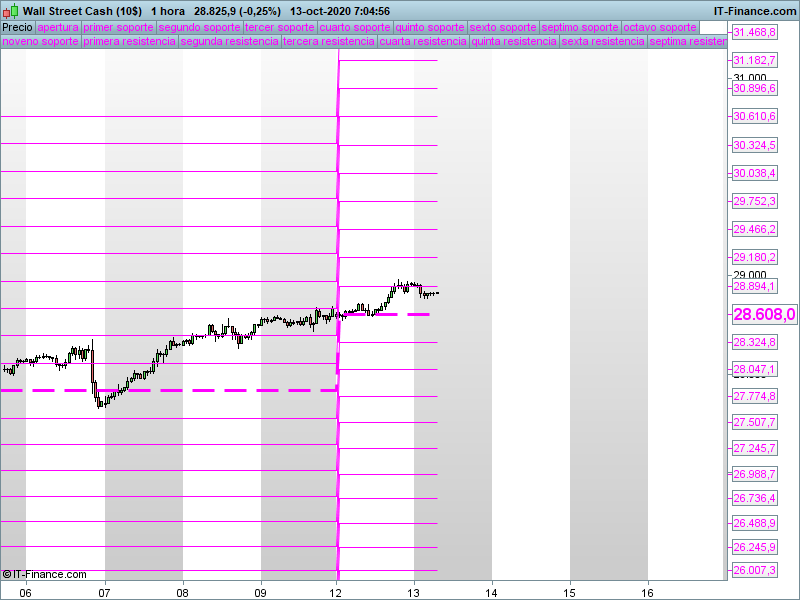Click the 29.180,2 price label
Viewport: 800px width, 600px height.
coord(755,258)
